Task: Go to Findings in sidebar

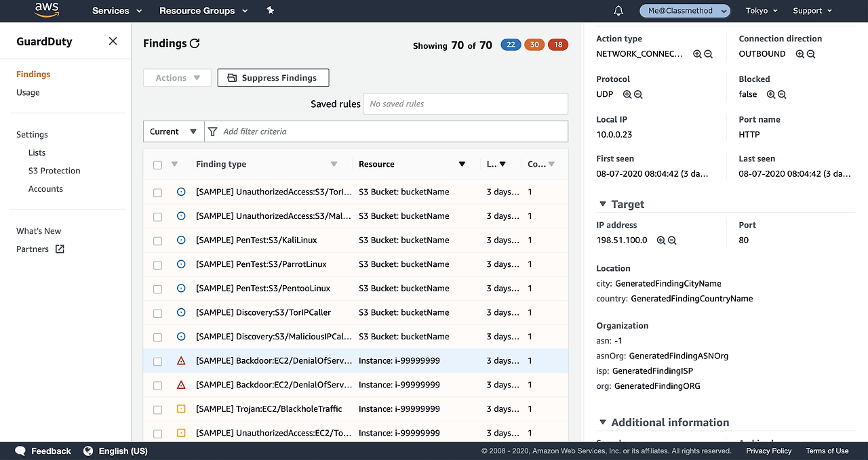Action: (33, 75)
